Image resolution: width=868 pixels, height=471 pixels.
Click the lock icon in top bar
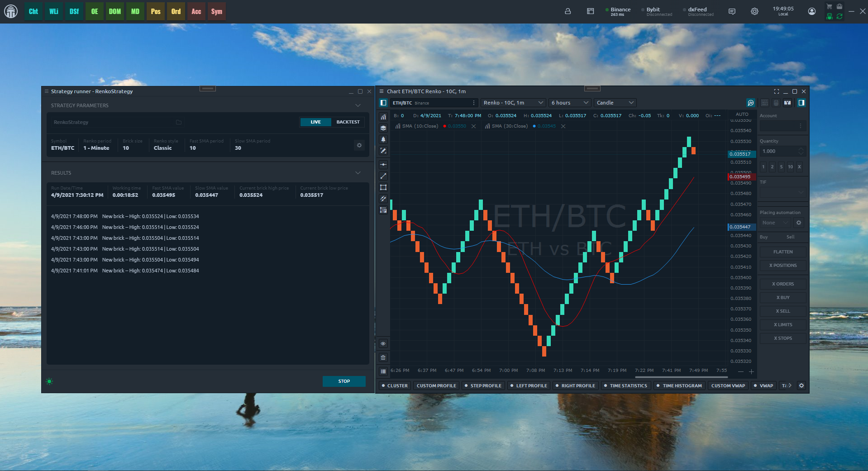[x=568, y=11]
